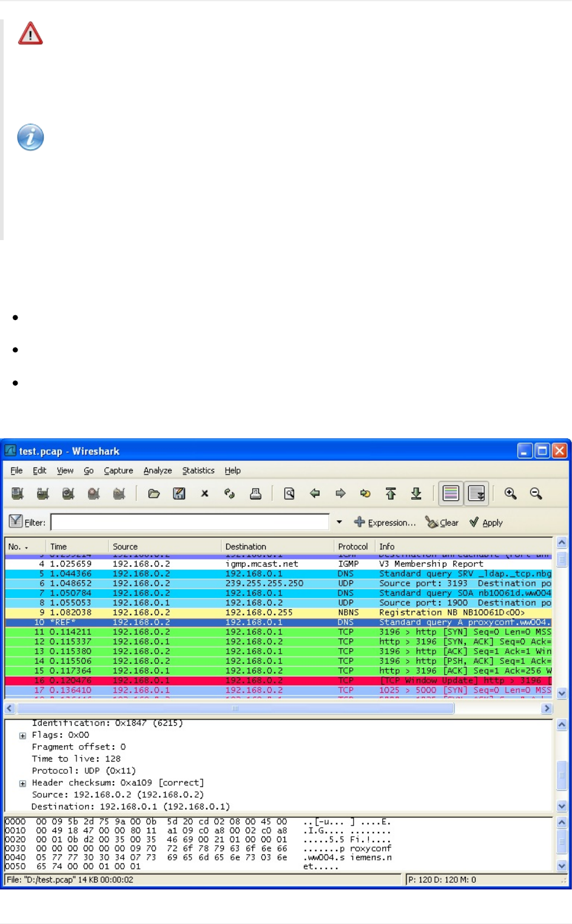Image resolution: width=572 pixels, height=924 pixels.
Task: Open the Help menu
Action: (232, 470)
